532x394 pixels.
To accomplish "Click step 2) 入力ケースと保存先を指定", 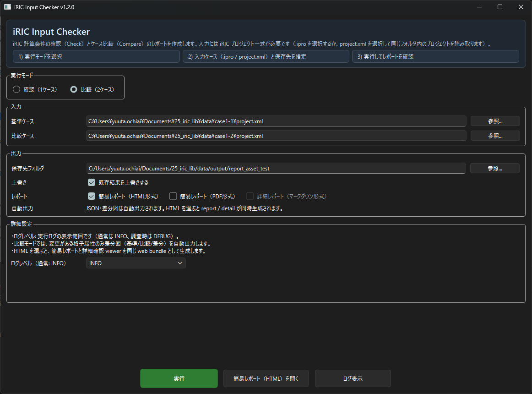I will pos(266,57).
